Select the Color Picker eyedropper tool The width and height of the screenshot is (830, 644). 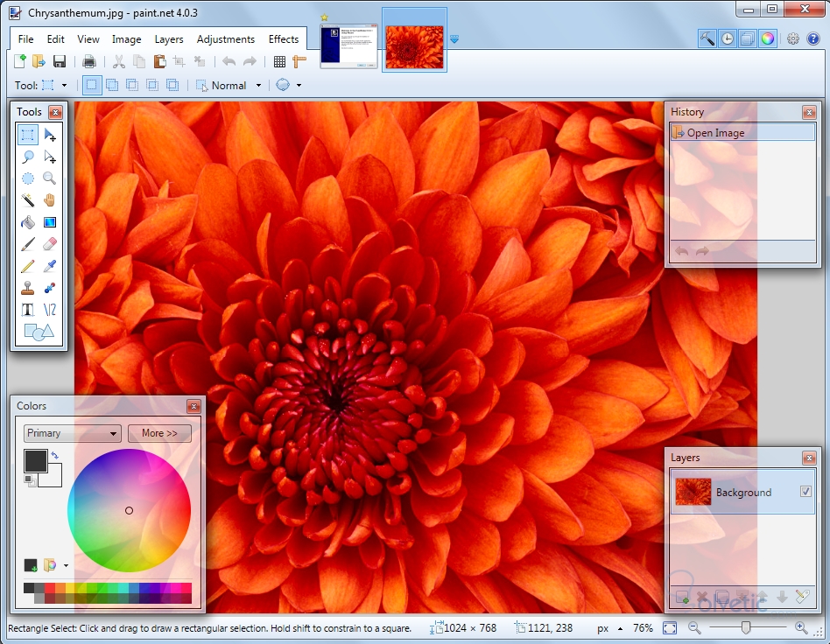[50, 266]
